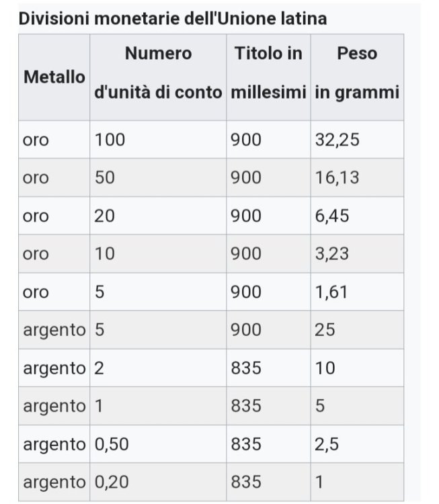Select the weight cell 32,25
Image resolution: width=439 pixels, height=504 pixels.
point(337,140)
